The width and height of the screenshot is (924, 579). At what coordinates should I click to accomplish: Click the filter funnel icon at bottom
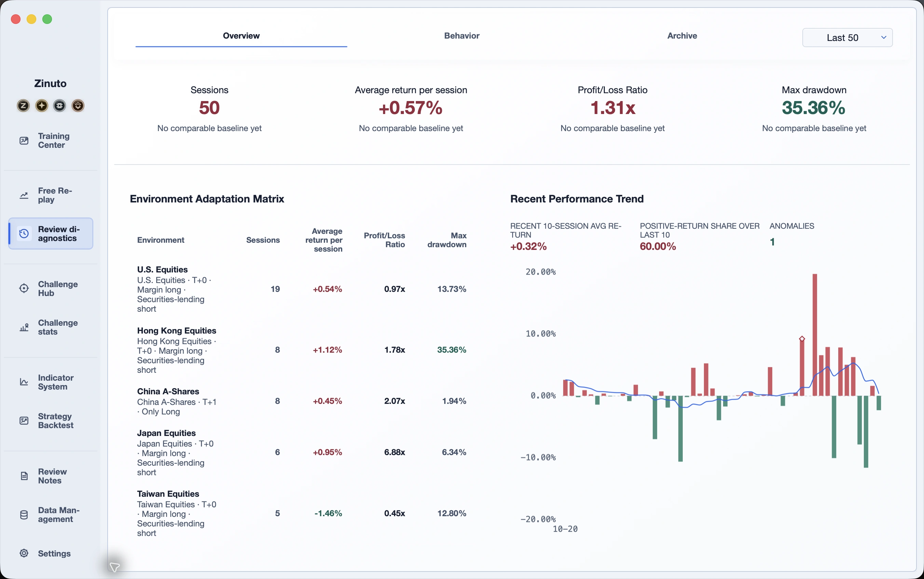(x=114, y=567)
